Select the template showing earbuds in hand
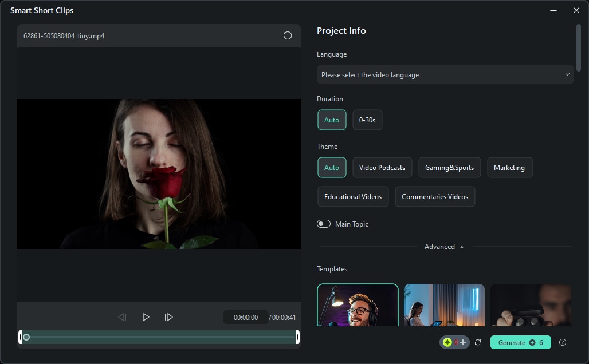This screenshot has width=589, height=364. (x=531, y=304)
